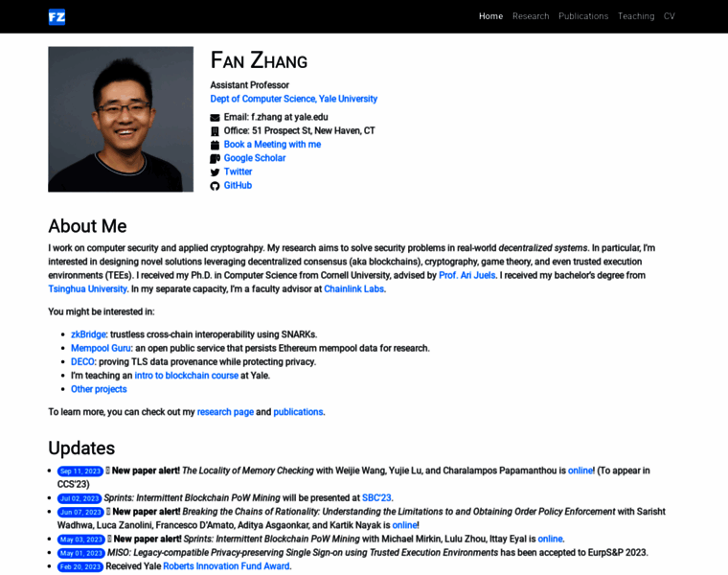Click the Jul 02, 2023 date badge
This screenshot has width=728, height=575.
point(80,498)
